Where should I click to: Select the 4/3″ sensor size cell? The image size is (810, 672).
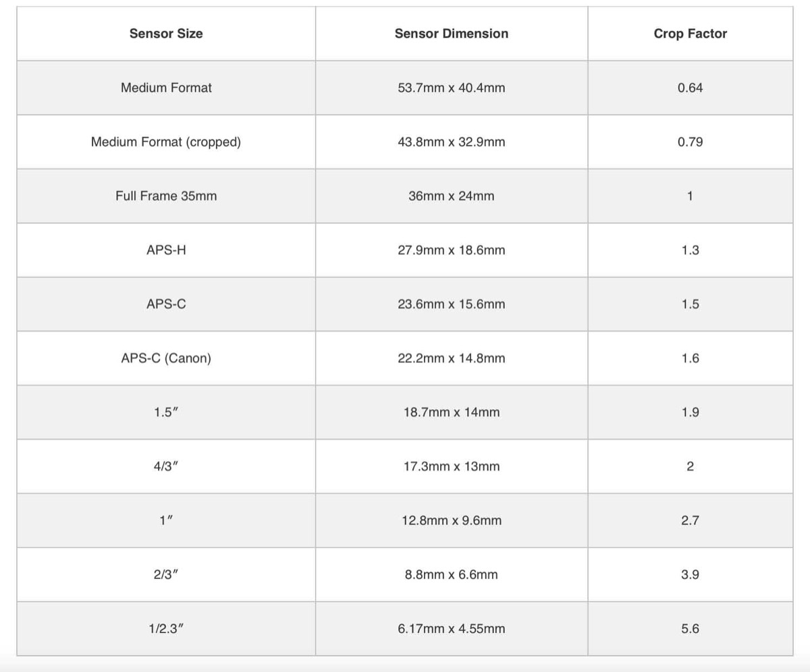point(166,466)
